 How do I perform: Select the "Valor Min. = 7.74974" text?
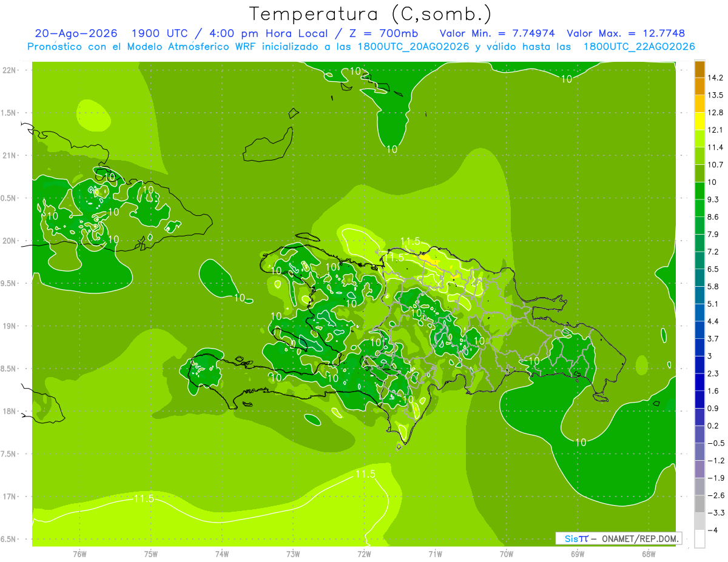pyautogui.click(x=497, y=33)
